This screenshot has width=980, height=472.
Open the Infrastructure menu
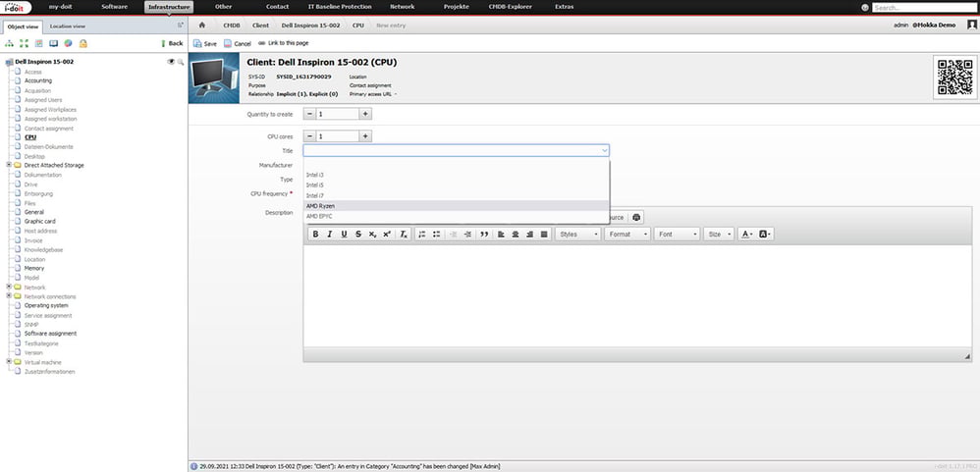coord(169,7)
